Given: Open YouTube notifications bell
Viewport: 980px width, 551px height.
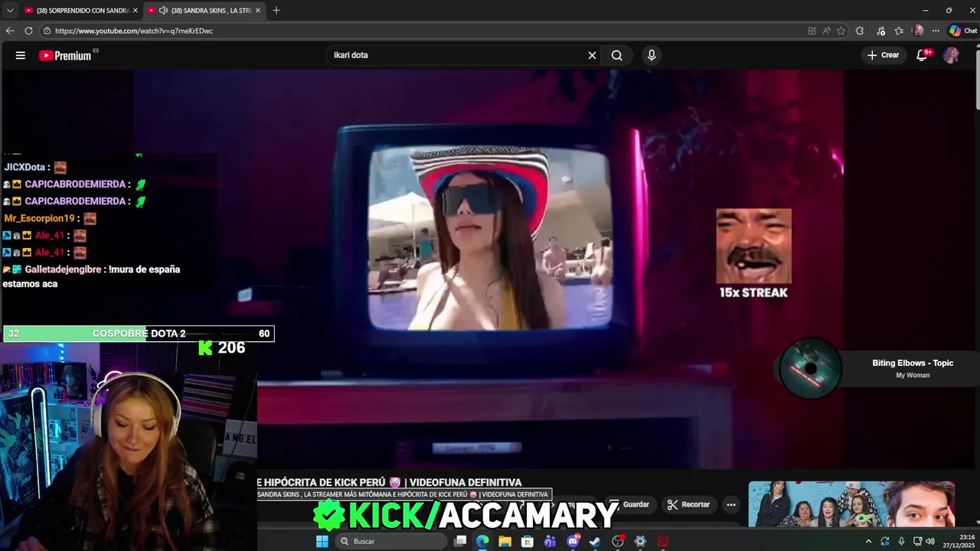Looking at the screenshot, I should tap(923, 55).
